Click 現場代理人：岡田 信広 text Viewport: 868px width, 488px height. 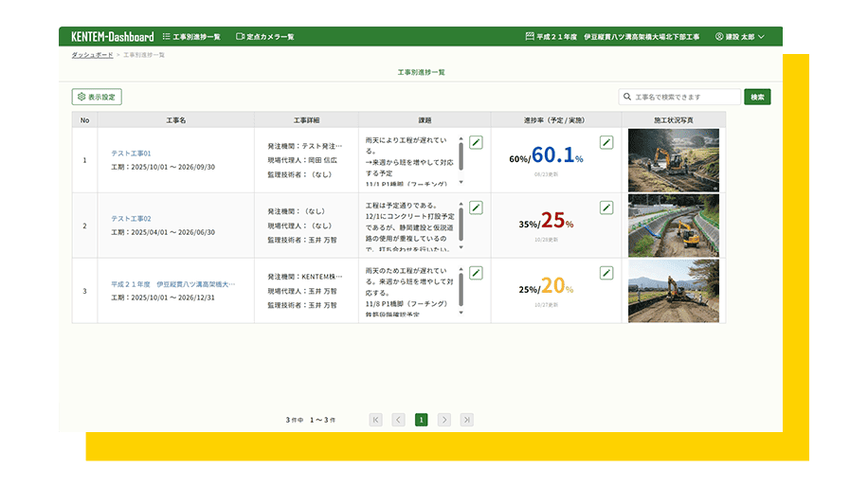coord(302,160)
